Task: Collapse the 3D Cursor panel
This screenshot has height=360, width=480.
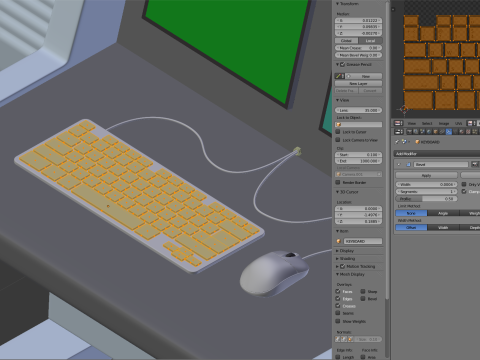Action: pos(337,192)
